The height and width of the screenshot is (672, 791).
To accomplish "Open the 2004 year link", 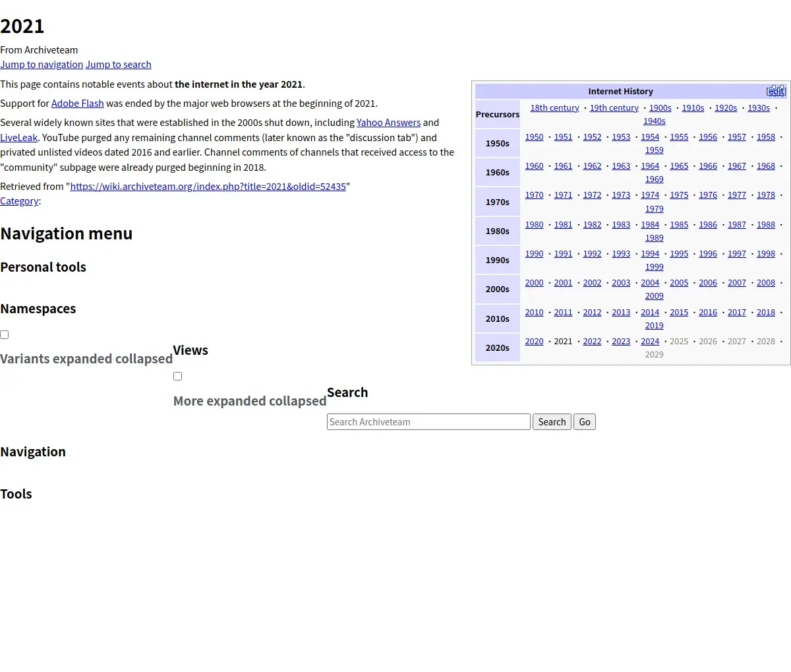I will pyautogui.click(x=650, y=283).
